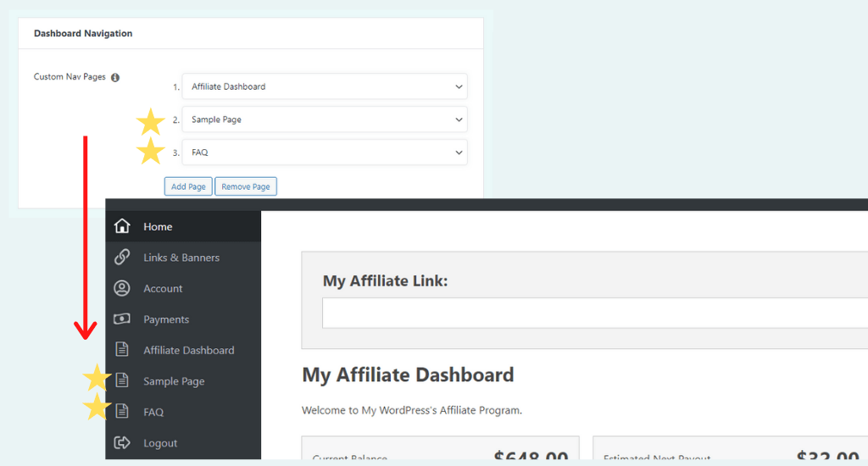Click the Logout arrow icon
This screenshot has height=466, width=868.
pyautogui.click(x=122, y=442)
